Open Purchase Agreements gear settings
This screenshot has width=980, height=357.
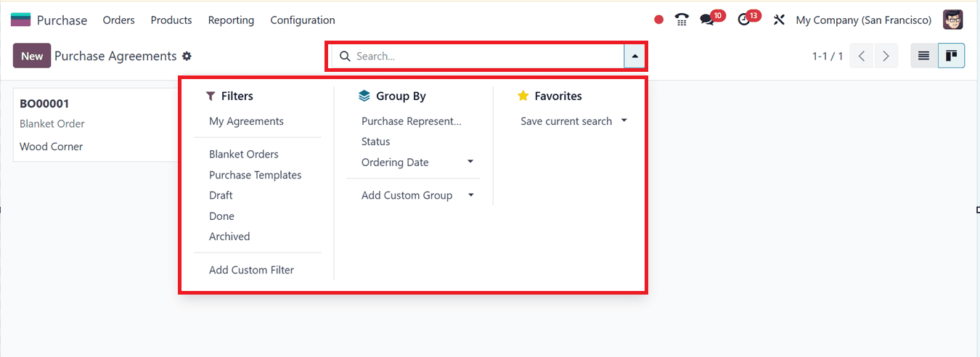pos(187,56)
